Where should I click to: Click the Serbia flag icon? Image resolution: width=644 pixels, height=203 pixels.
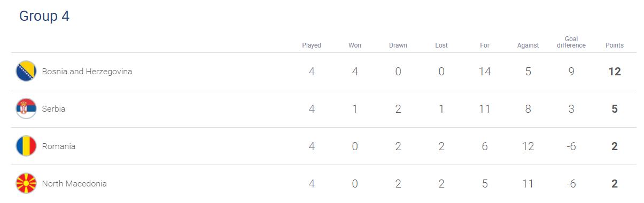pos(26,108)
